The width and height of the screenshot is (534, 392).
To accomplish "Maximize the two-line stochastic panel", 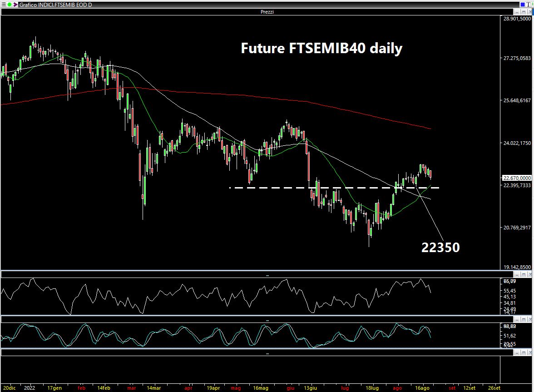I will [x=524, y=319].
